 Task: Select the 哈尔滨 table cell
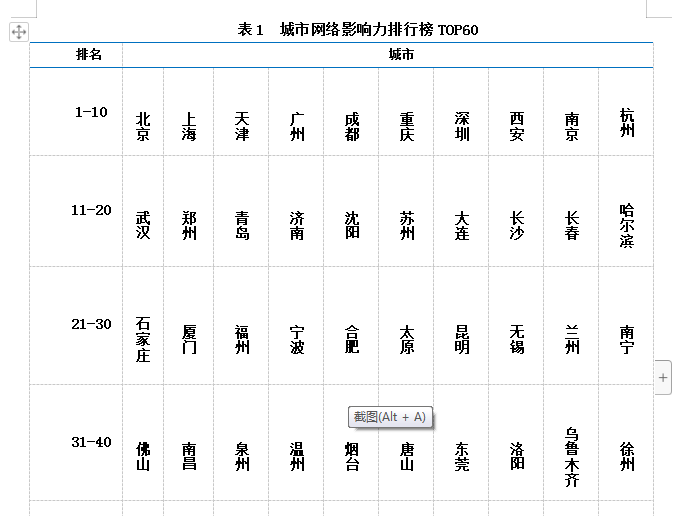click(x=627, y=226)
